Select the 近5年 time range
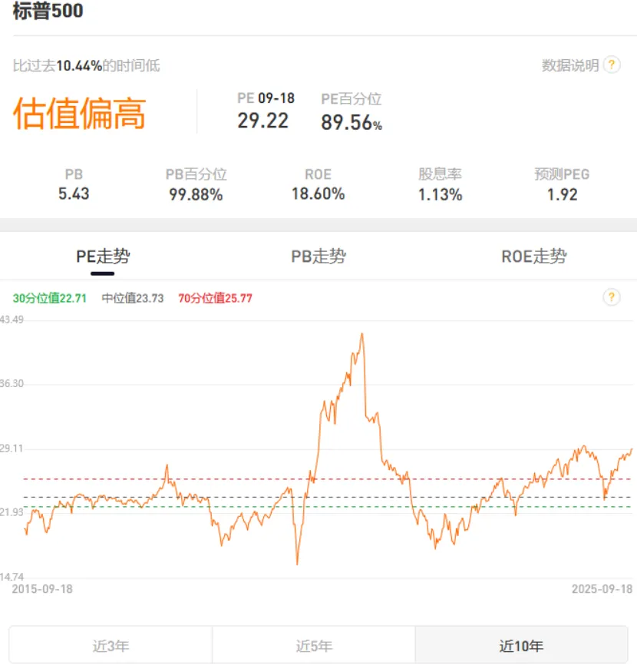Screen dimensions: 637x672 pyautogui.click(x=314, y=646)
